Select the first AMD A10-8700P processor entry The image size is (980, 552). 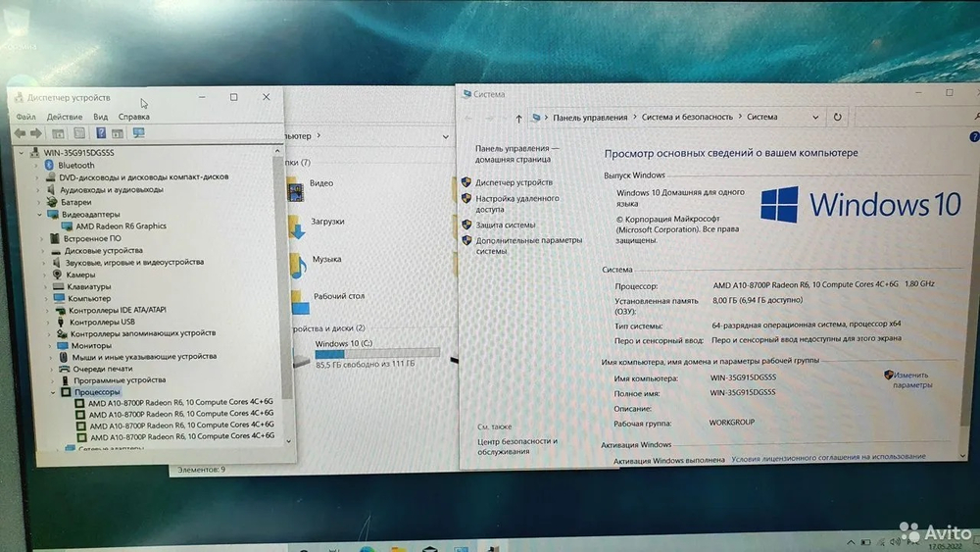(180, 402)
